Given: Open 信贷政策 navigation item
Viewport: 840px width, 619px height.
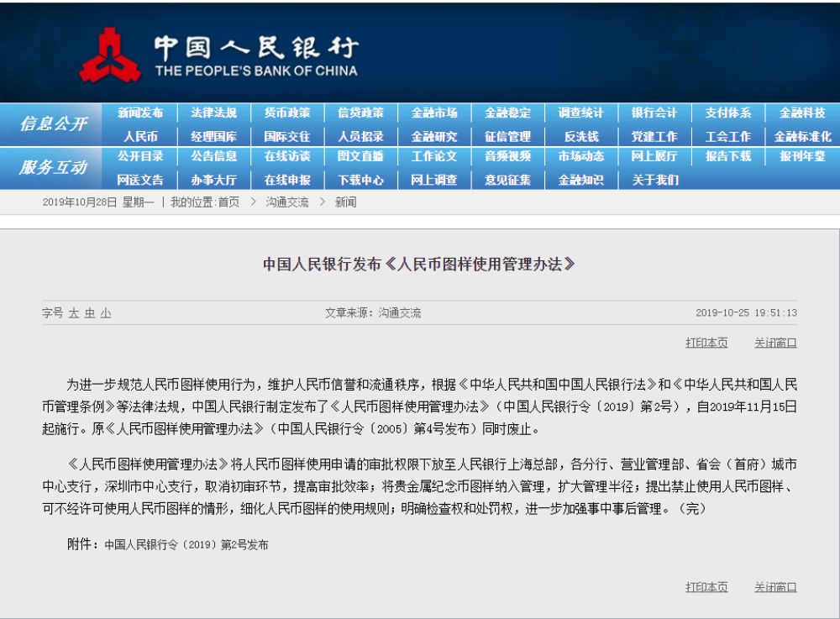Looking at the screenshot, I should click(x=360, y=113).
